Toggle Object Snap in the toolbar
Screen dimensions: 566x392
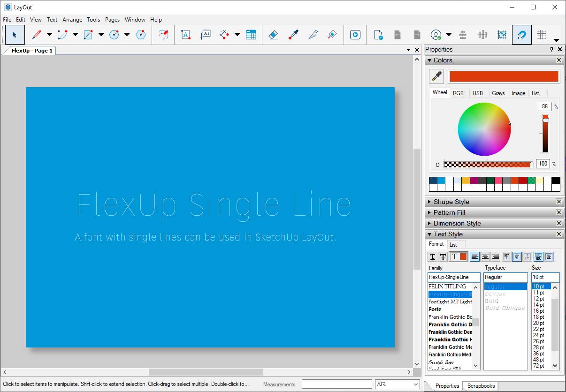tap(522, 35)
